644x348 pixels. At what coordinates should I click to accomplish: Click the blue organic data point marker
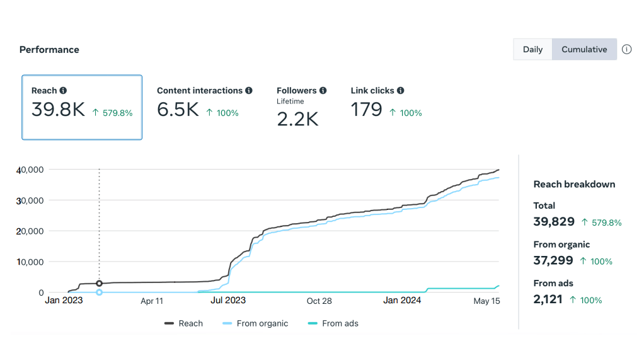click(x=99, y=293)
